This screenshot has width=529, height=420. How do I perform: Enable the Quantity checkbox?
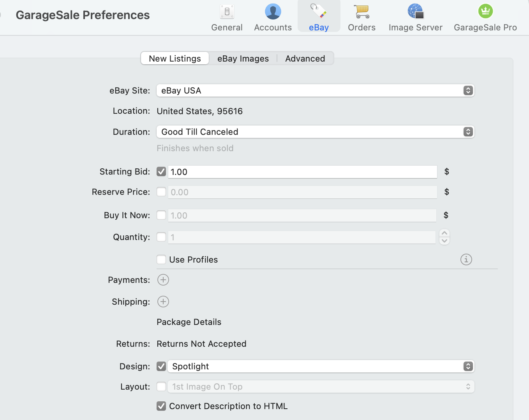point(161,237)
